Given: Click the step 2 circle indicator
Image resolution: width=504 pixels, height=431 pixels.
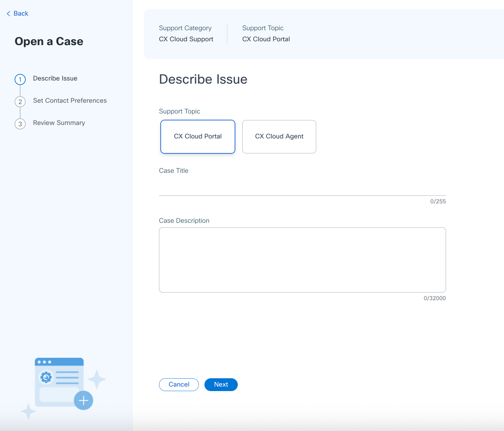Looking at the screenshot, I should (x=20, y=102).
